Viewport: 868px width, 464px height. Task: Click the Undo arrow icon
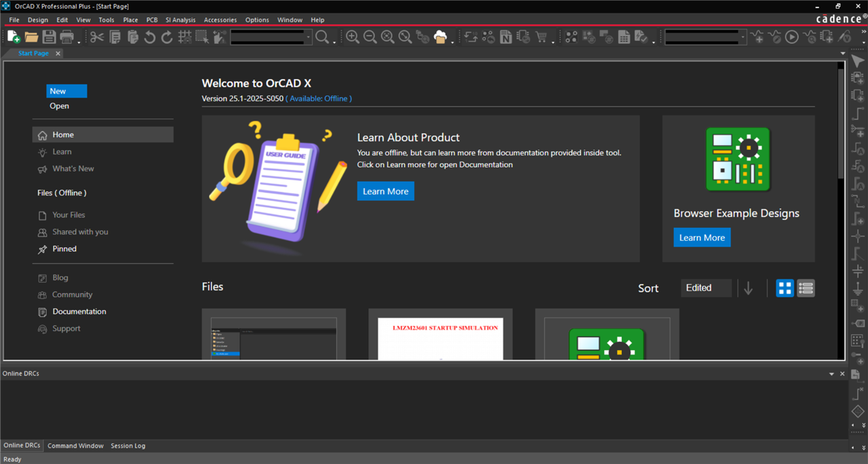pyautogui.click(x=149, y=37)
